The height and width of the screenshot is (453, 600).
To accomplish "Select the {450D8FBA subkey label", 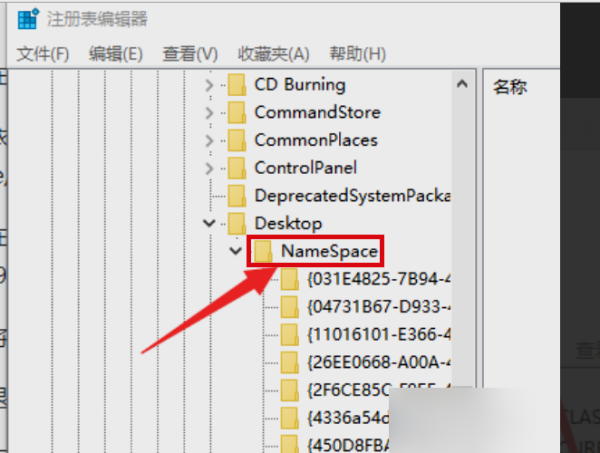I will 348,445.
